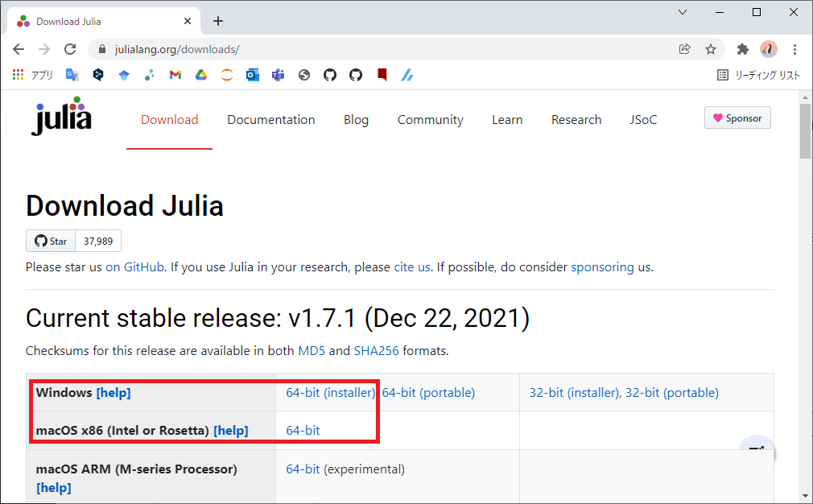Viewport: 813px width, 504px height.
Task: Open the Chrome profile avatar
Action: (x=769, y=49)
